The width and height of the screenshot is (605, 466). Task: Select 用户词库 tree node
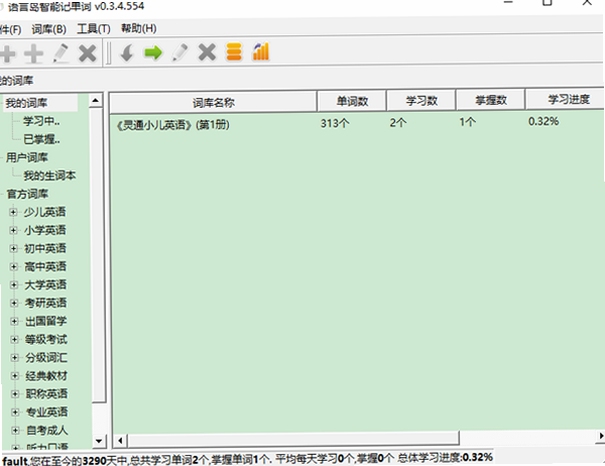pyautogui.click(x=27, y=157)
